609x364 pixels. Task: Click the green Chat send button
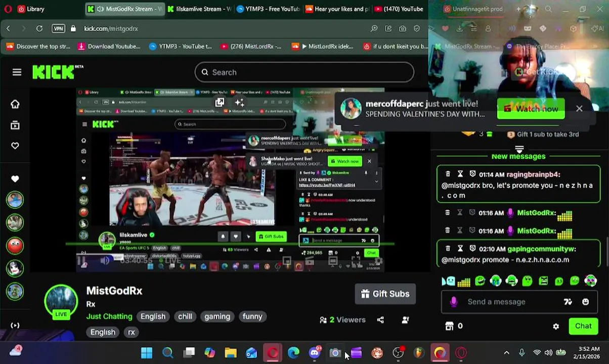click(583, 326)
